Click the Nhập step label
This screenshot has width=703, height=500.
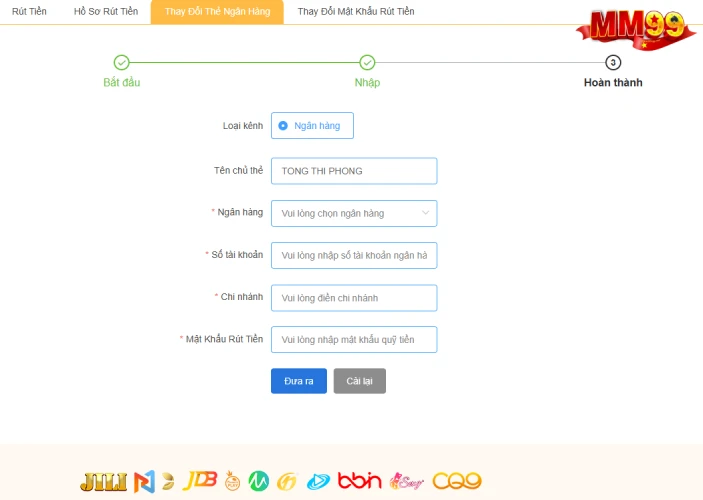[367, 83]
